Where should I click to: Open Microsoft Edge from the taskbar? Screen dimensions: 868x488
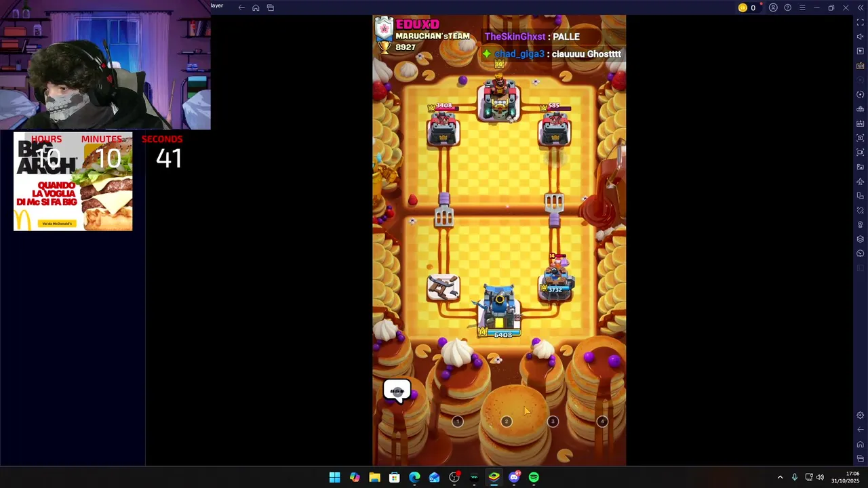[x=414, y=477]
